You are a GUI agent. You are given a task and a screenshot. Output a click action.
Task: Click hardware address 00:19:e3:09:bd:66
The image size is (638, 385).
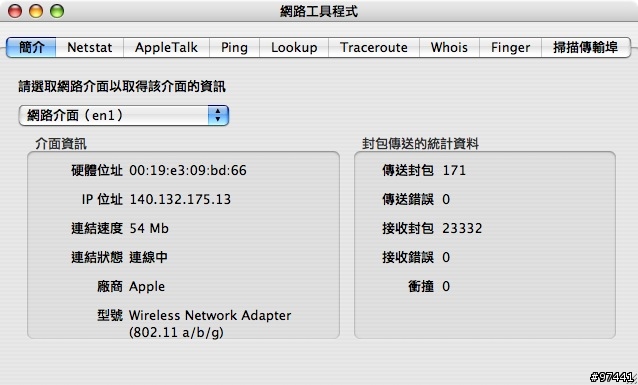tap(188, 170)
